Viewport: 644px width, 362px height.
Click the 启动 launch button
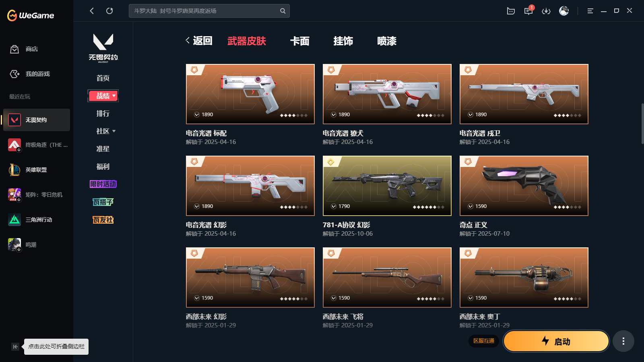pos(556,341)
